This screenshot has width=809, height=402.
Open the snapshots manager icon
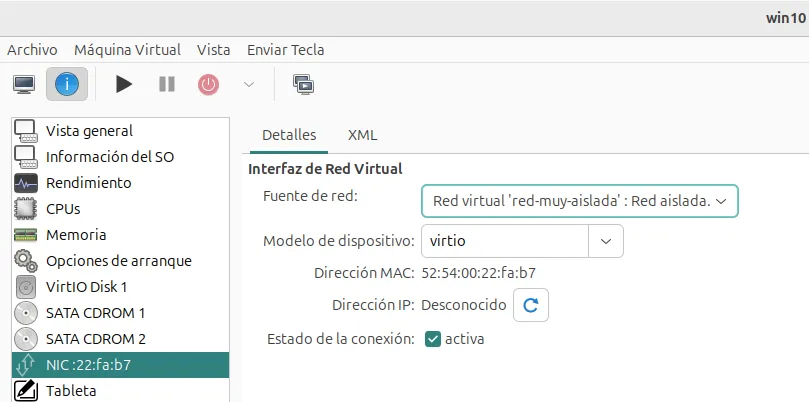[301, 84]
